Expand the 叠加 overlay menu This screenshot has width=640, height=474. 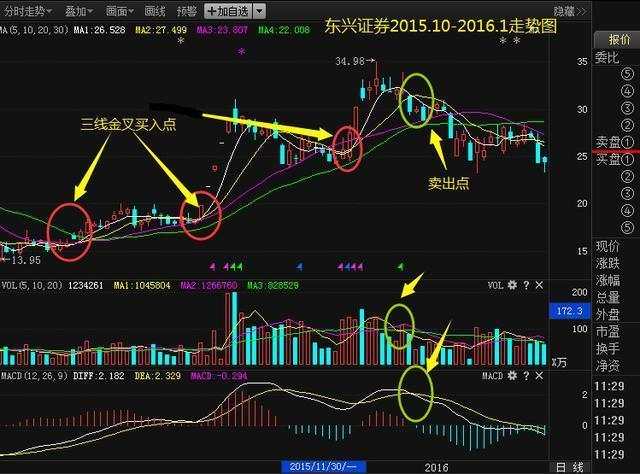pyautogui.click(x=79, y=11)
